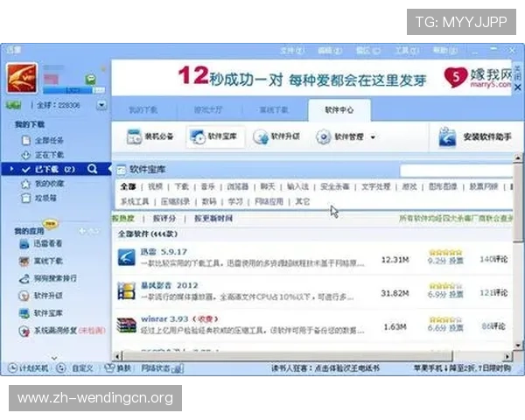Open 网络状态 indicator
This screenshot has height=420, width=525.
162,368
